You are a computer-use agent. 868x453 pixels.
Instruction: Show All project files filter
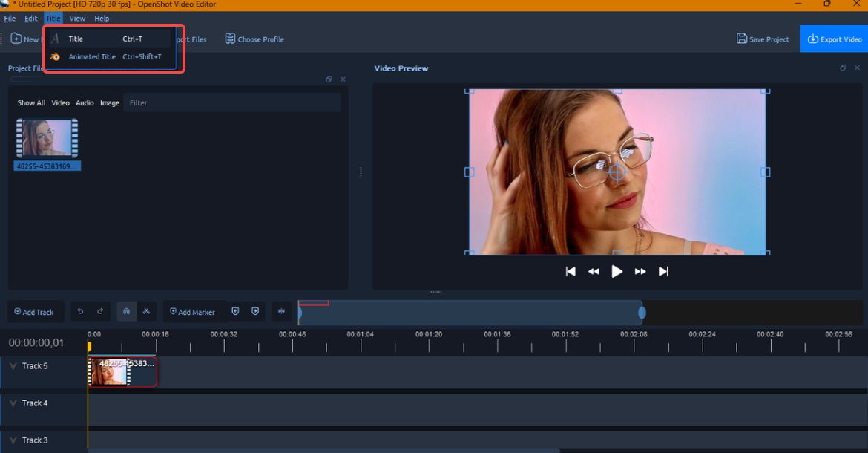point(31,103)
